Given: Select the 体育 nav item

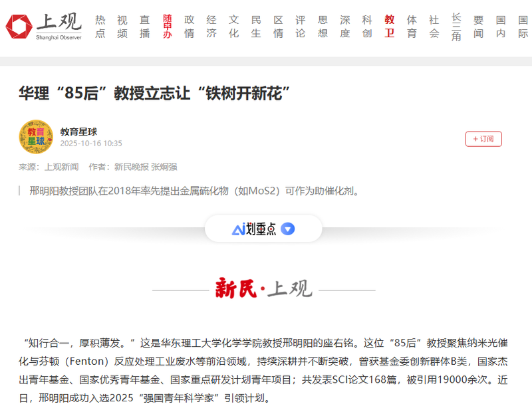Looking at the screenshot, I should [412, 26].
